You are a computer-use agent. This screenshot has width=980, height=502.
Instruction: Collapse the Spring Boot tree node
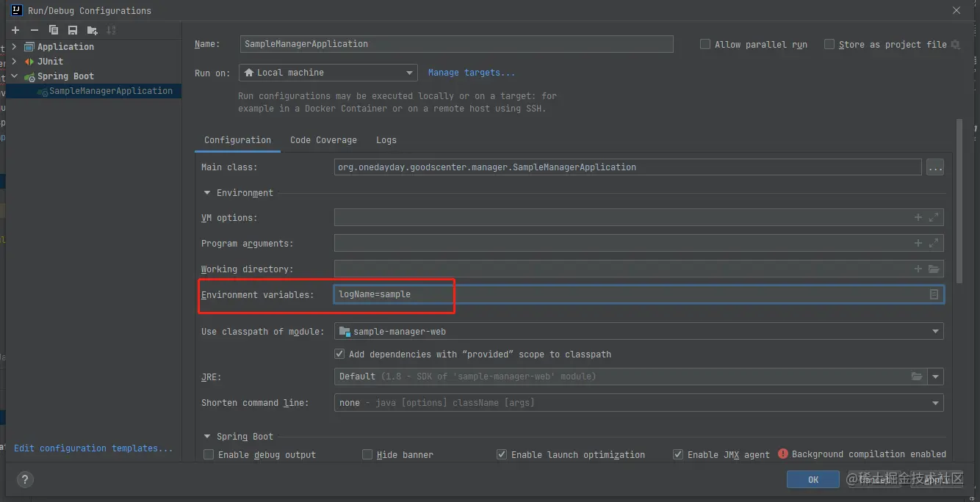(x=15, y=76)
